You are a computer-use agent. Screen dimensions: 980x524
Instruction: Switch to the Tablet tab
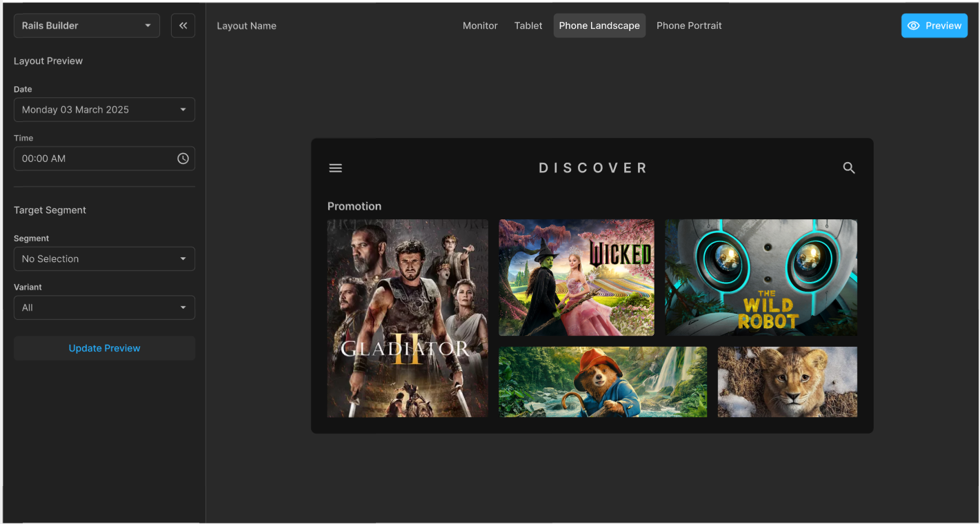pos(528,26)
